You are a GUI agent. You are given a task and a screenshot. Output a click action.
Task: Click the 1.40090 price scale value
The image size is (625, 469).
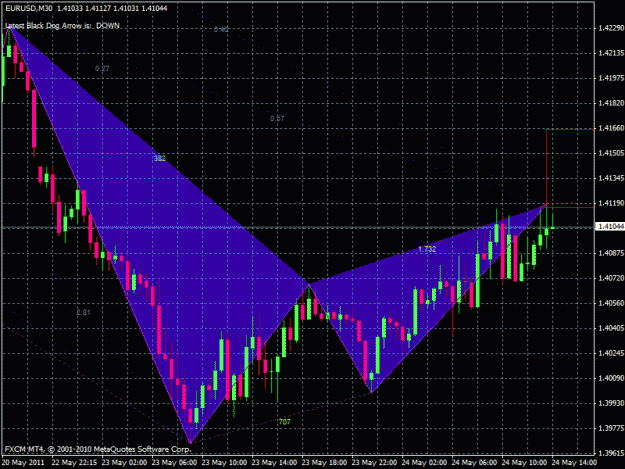coord(611,378)
